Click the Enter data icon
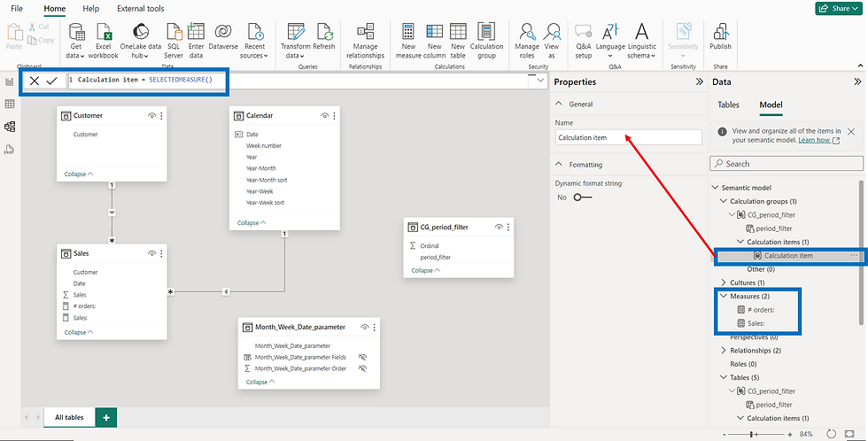This screenshot has width=868, height=441. [x=196, y=32]
